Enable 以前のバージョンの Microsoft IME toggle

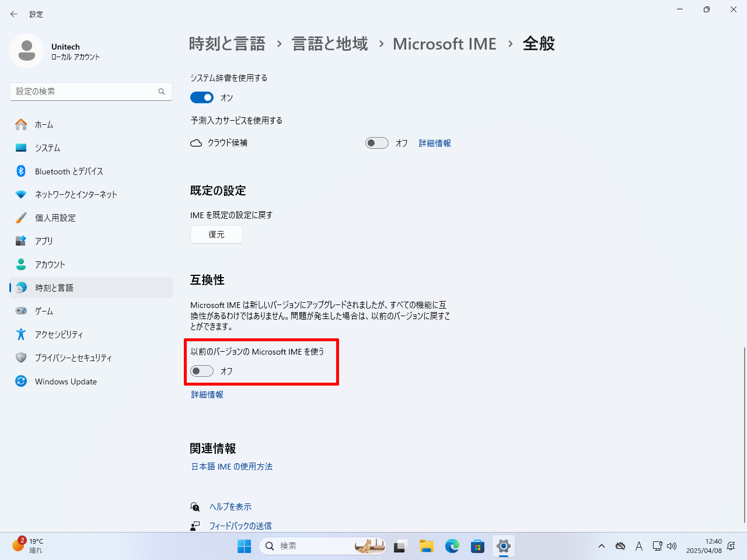[202, 371]
